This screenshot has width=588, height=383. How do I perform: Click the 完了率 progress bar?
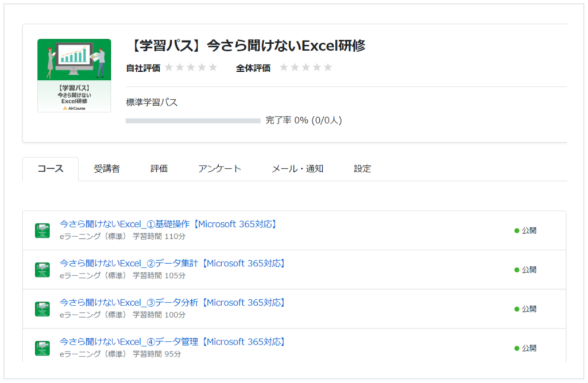coord(193,121)
